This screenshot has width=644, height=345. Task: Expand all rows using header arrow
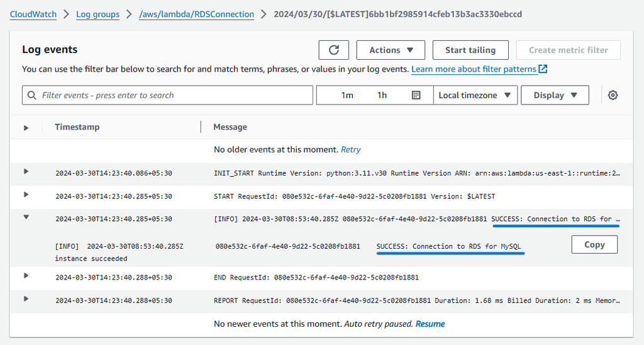coord(26,128)
